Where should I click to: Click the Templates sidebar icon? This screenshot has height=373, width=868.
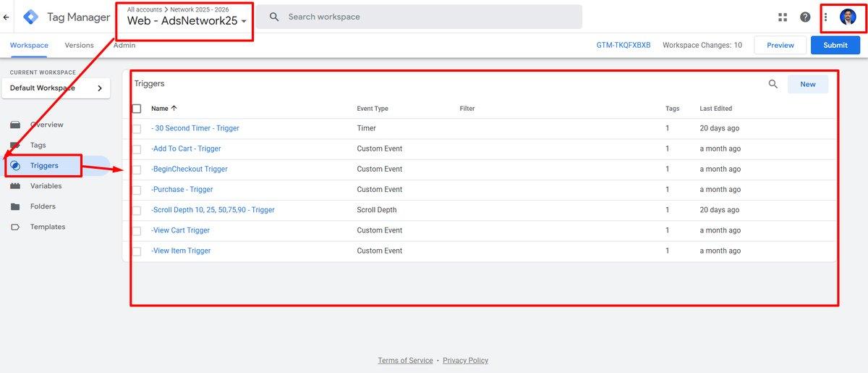(15, 227)
